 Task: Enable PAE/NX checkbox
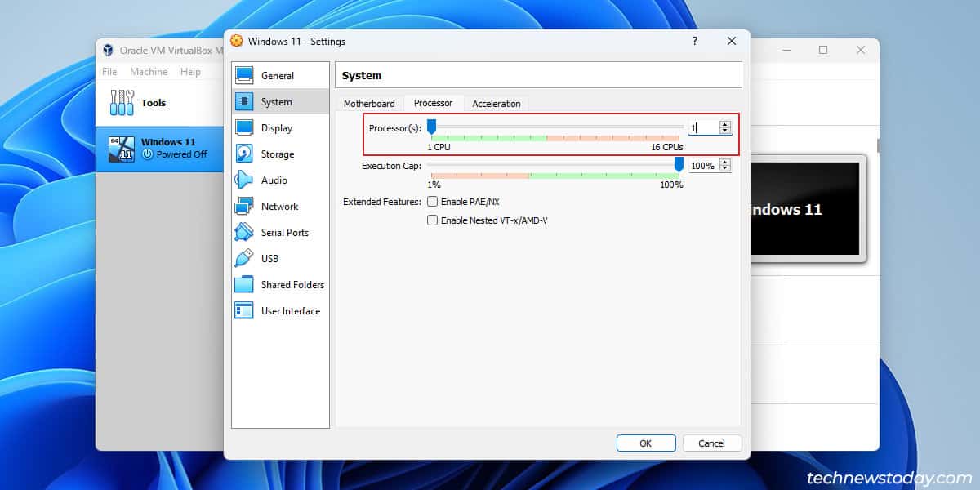point(433,201)
